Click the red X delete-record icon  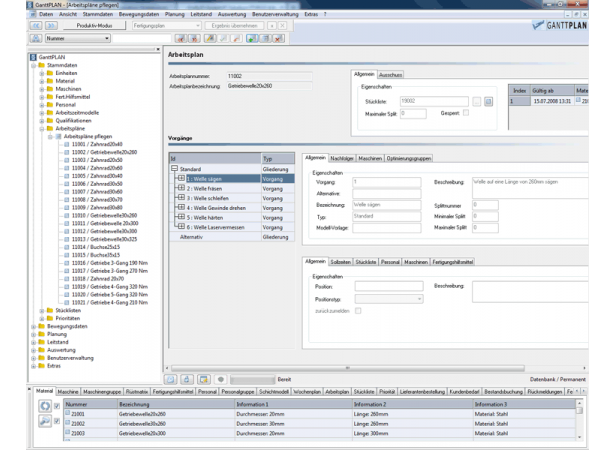coord(279,38)
